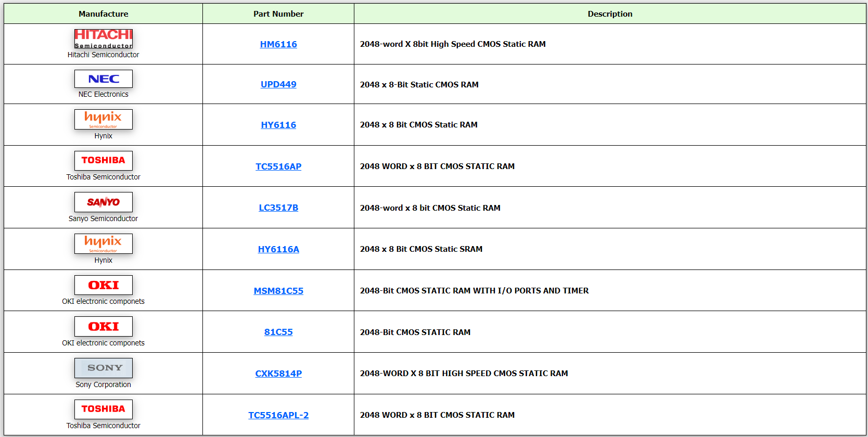This screenshot has height=437, width=868.
Task: Click 'Toshiba Semiconductor' in the TC5516AP row
Action: (x=104, y=177)
